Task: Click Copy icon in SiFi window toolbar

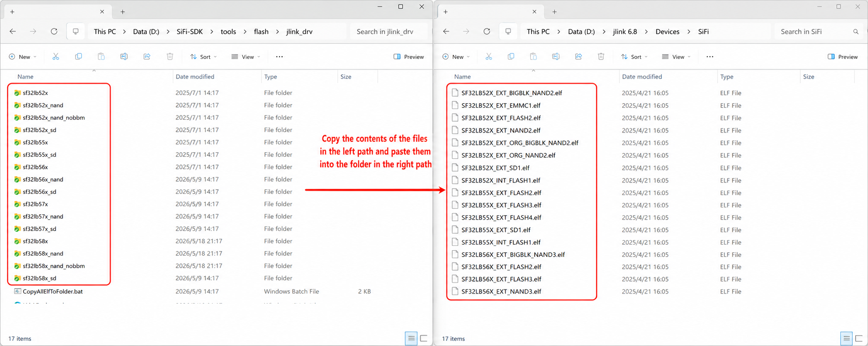Action: [511, 56]
